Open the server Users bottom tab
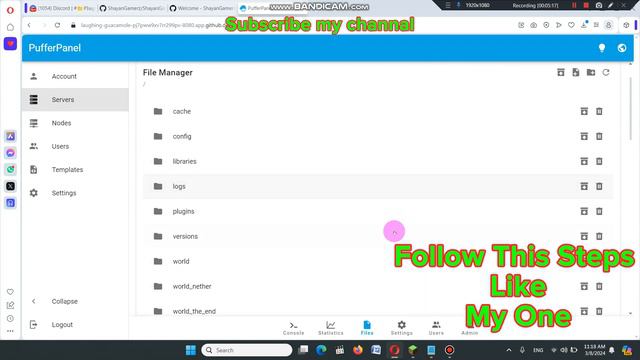The height and width of the screenshot is (360, 640). 436,328
